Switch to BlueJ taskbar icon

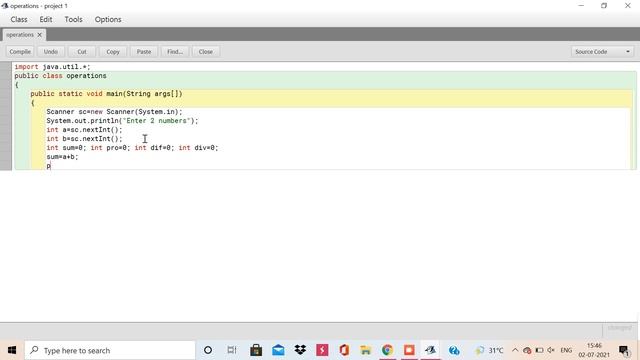(431, 350)
